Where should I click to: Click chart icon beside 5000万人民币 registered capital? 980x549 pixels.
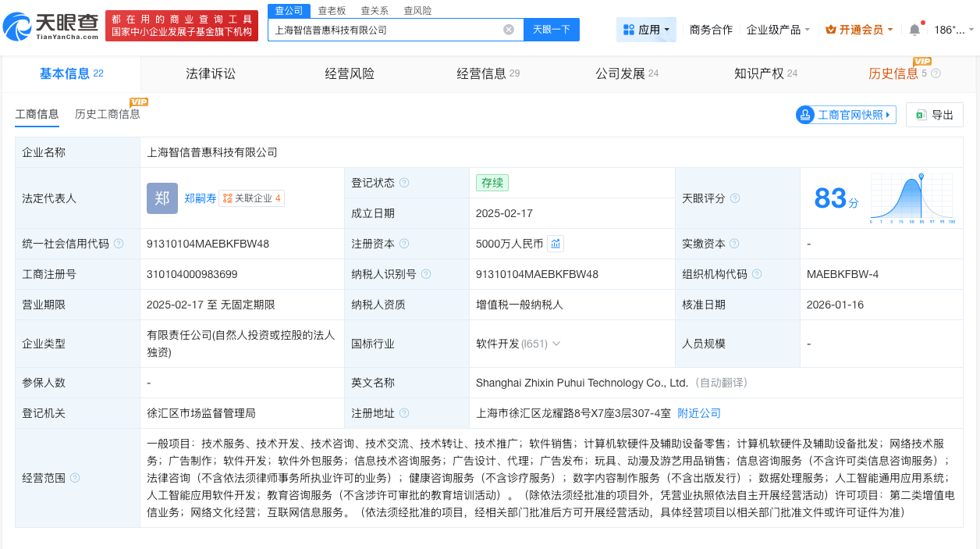555,243
